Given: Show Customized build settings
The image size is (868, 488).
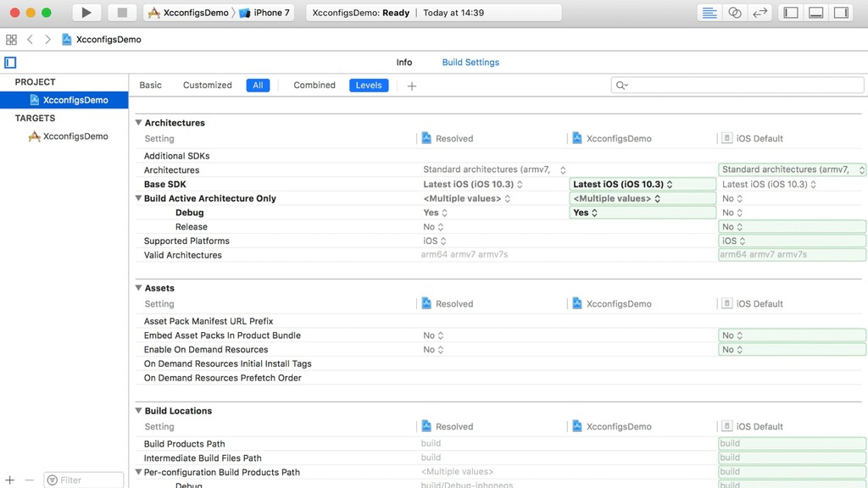Looking at the screenshot, I should [x=208, y=86].
